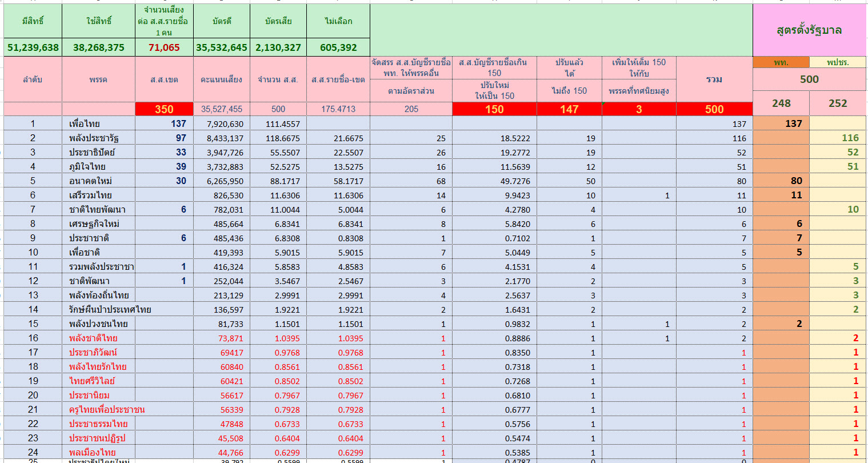Click the 118.6675 seat count cell

pos(278,138)
